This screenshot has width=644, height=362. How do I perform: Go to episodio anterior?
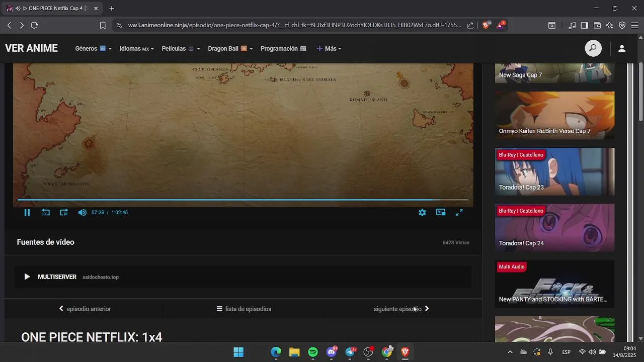click(x=85, y=309)
